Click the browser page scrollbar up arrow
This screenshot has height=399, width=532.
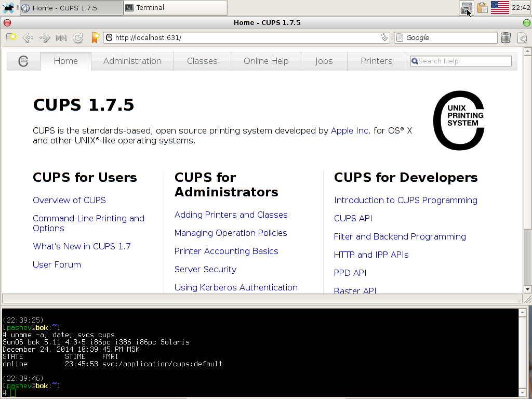(x=527, y=51)
